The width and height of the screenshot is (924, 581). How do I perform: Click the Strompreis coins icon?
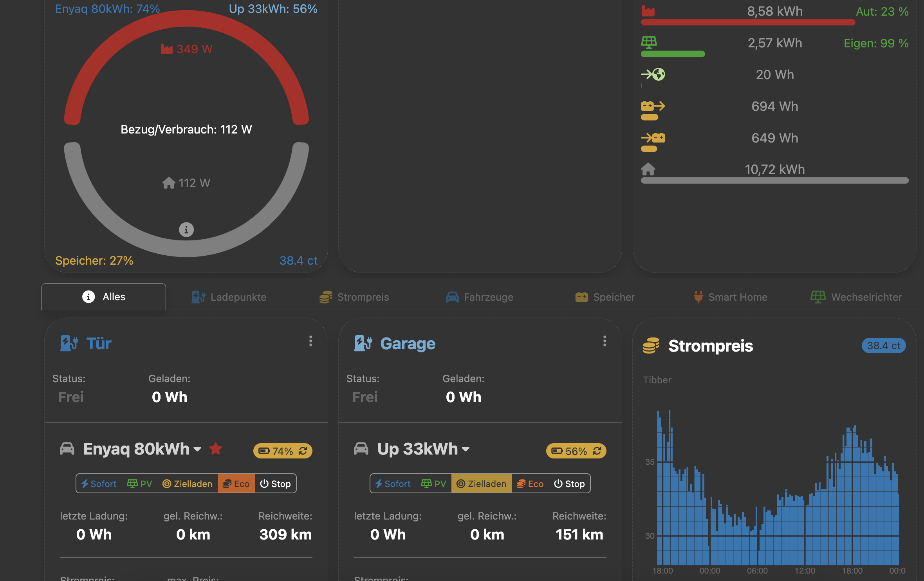(651, 346)
